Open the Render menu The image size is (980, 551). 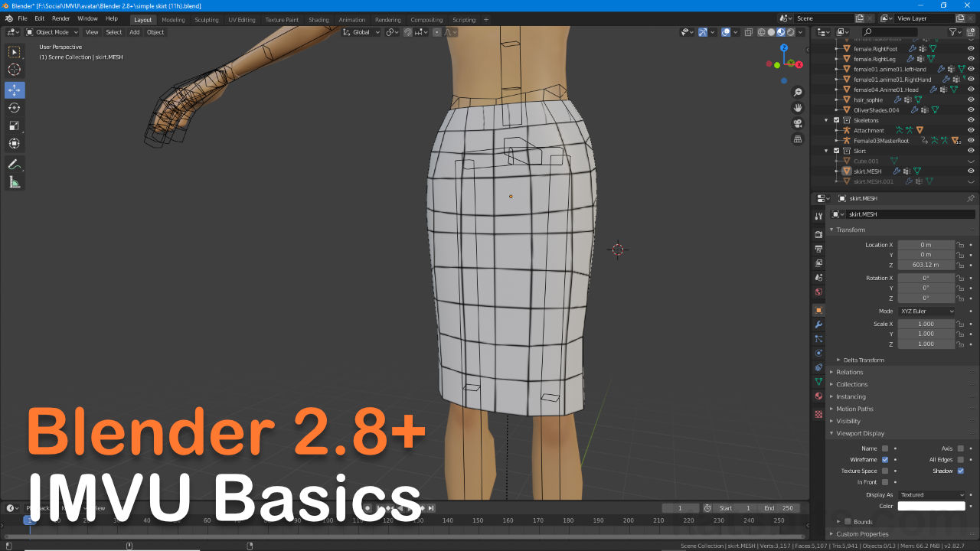[x=60, y=18]
